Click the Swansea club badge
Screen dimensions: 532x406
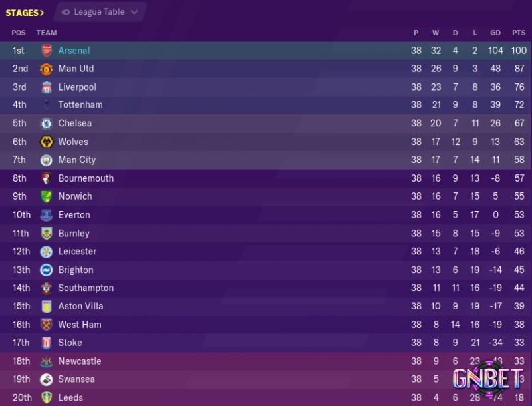[x=46, y=379]
